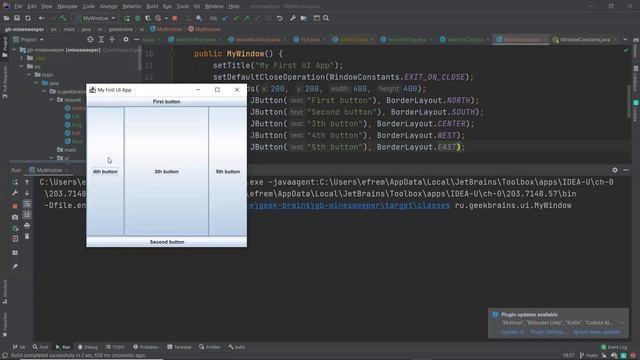This screenshot has height=360, width=640.
Task: Open the editor tabs overflow dropdown
Action: click(625, 40)
